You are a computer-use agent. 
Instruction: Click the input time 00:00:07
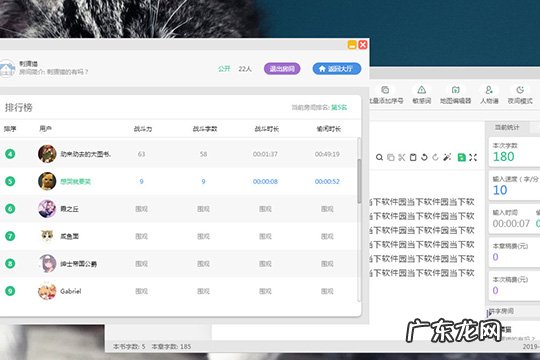(x=511, y=224)
